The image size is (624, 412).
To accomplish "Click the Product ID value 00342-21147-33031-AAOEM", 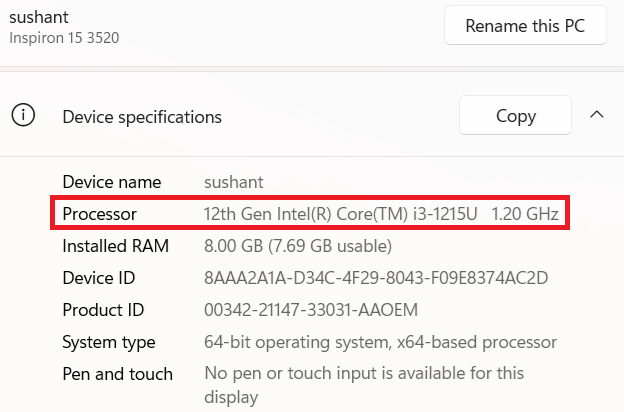I will tap(310, 310).
